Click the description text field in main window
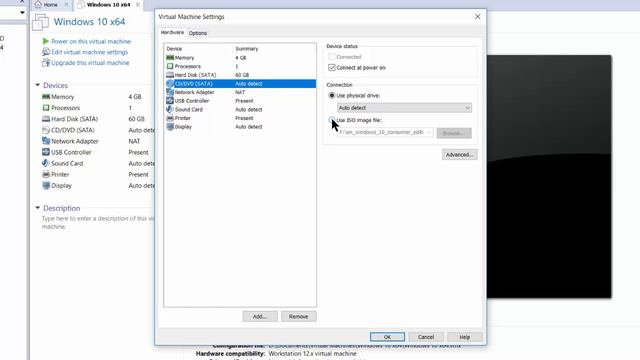The height and width of the screenshot is (360, 640). [98, 222]
